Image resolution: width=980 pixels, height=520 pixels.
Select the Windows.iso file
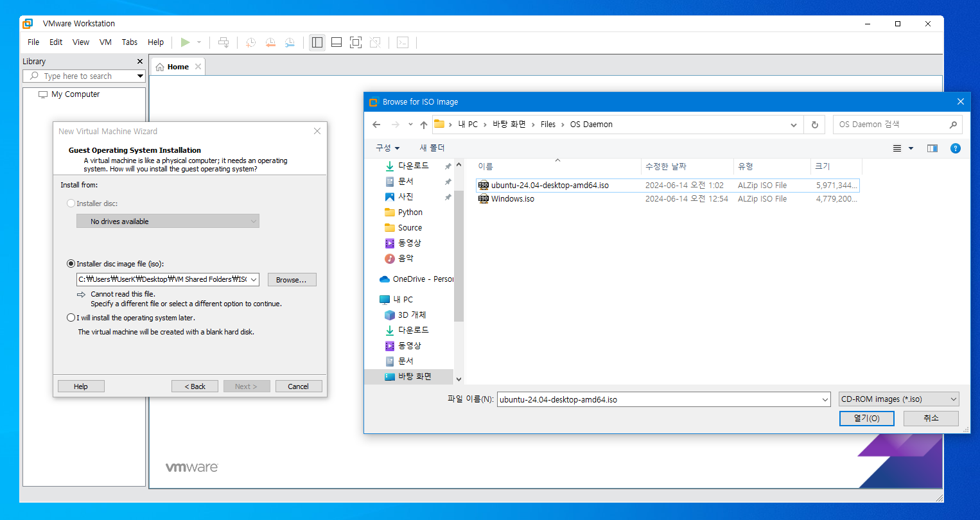[667, 199]
